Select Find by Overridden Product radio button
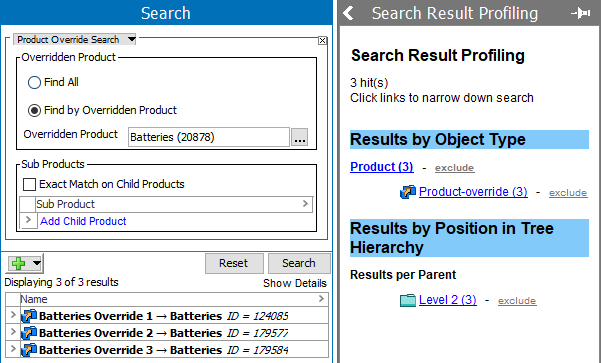 pyautogui.click(x=34, y=110)
